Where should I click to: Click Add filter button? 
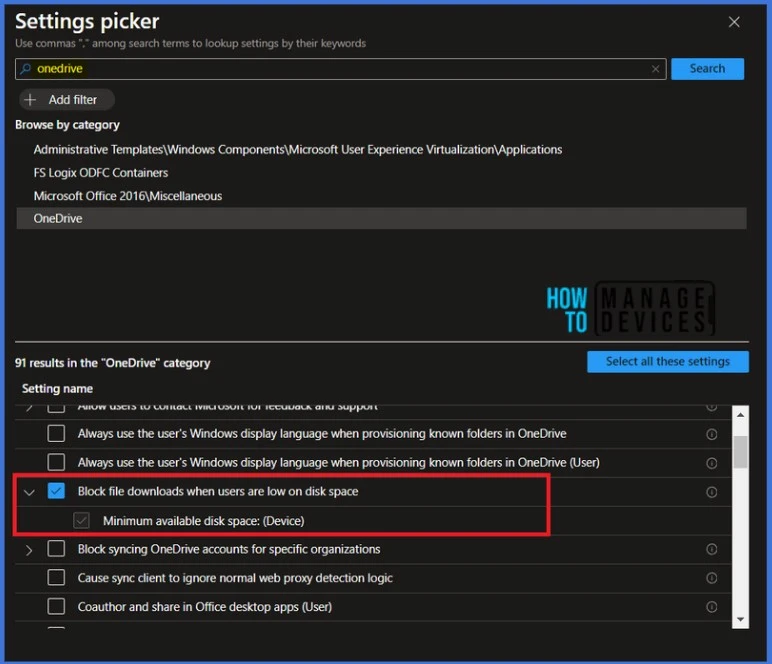click(67, 100)
